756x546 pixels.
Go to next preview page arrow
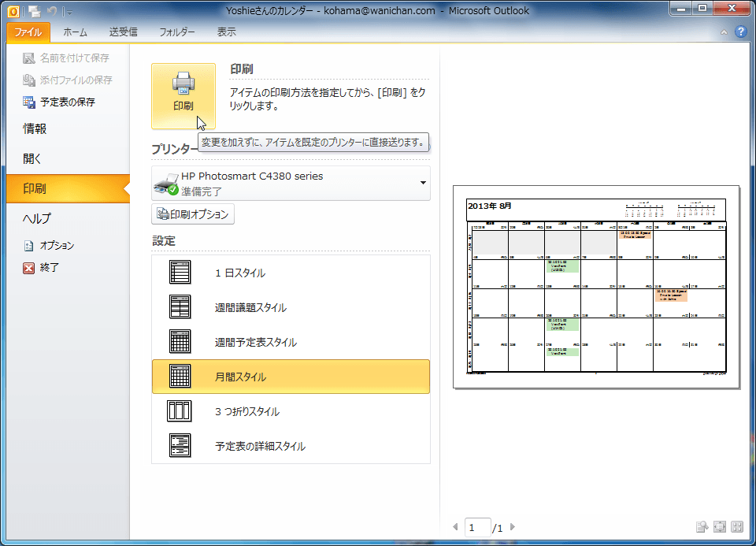(513, 527)
